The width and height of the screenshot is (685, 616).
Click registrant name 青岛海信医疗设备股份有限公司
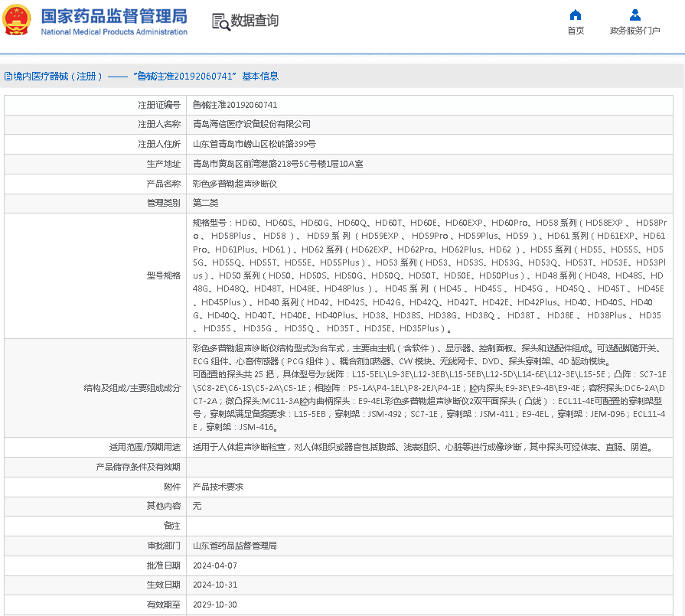[251, 124]
